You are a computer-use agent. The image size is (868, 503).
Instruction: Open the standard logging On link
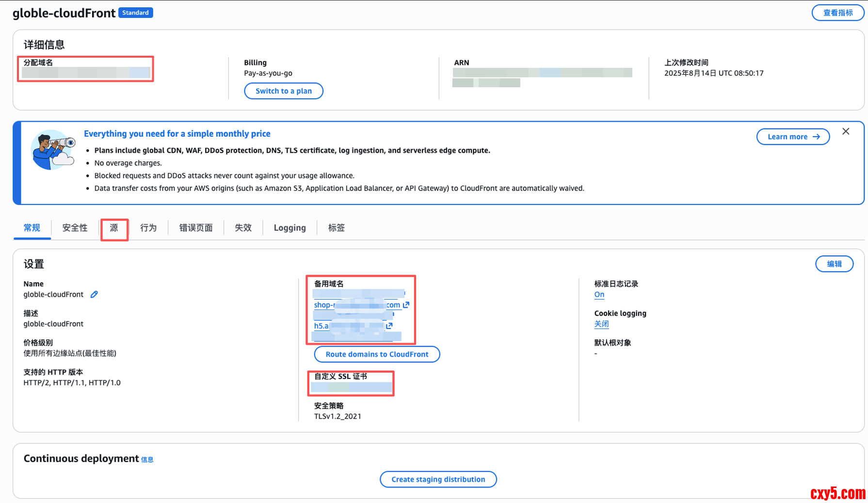click(599, 295)
